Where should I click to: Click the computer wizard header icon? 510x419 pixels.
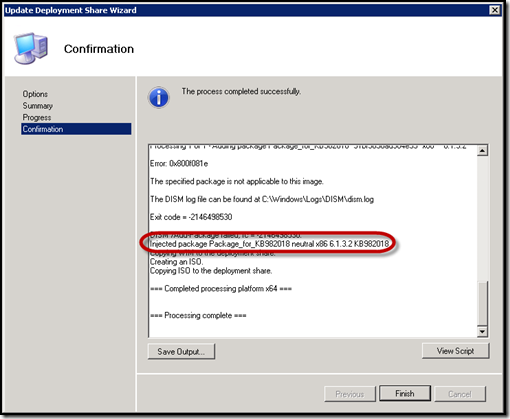click(31, 48)
